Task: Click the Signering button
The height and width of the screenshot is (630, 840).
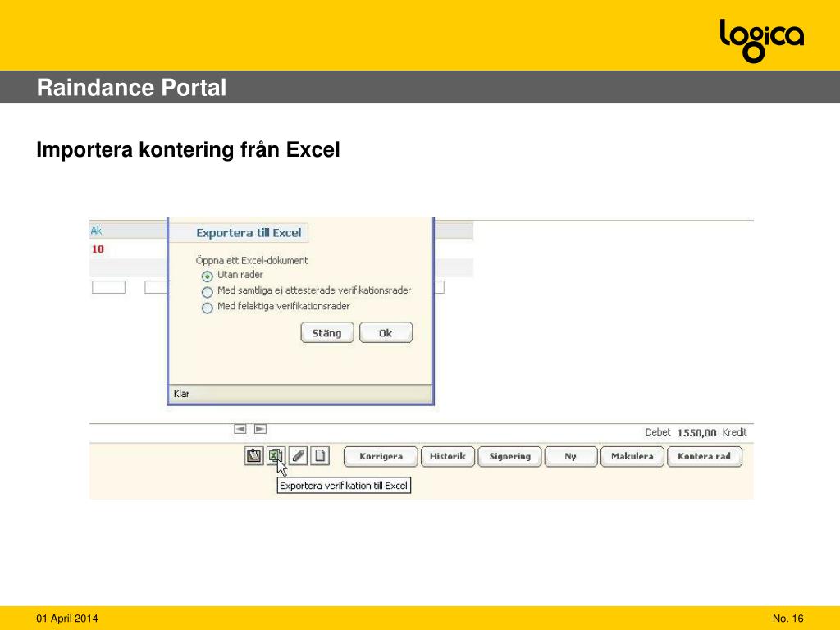Action: point(510,456)
